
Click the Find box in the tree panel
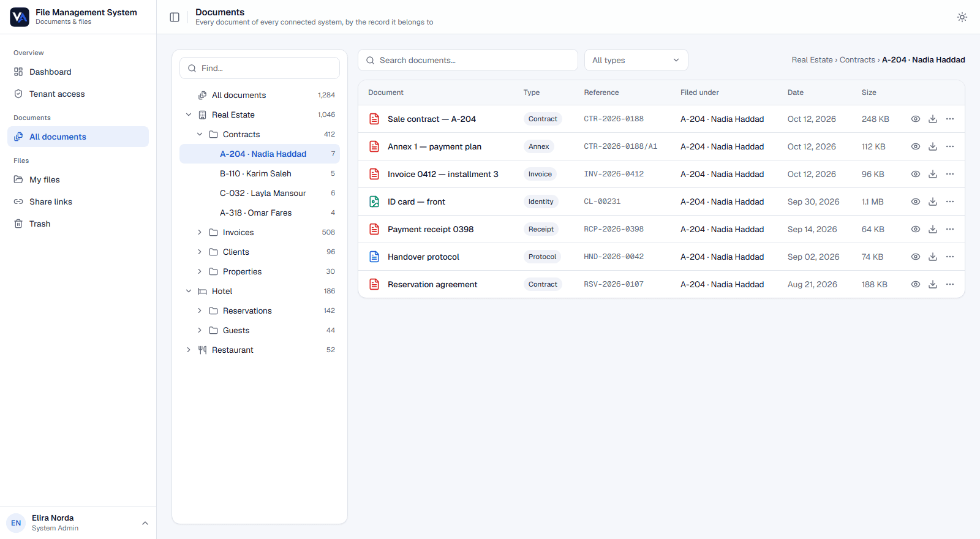(x=260, y=68)
